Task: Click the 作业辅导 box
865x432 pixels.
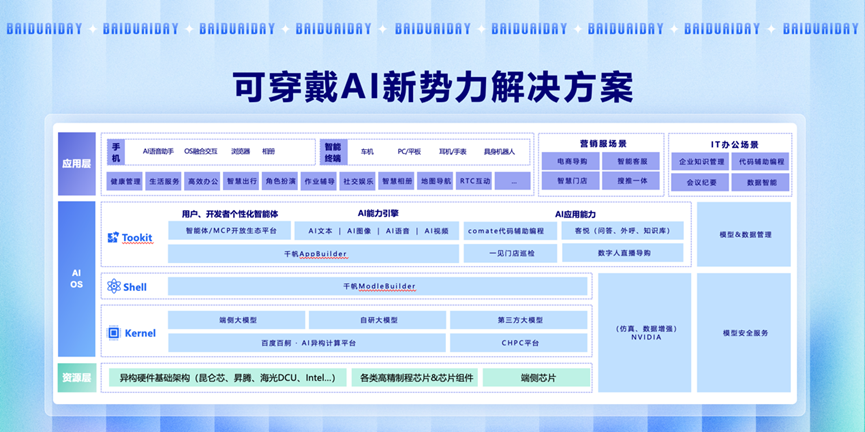Action: click(318, 181)
